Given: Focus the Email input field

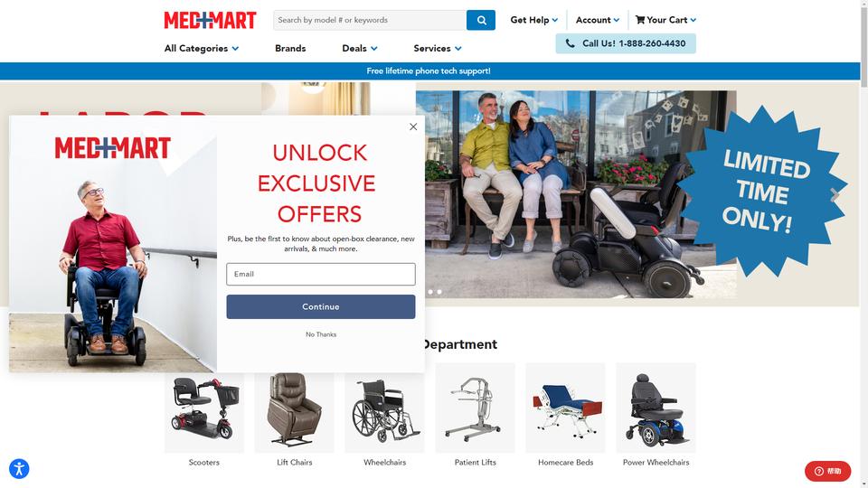Looking at the screenshot, I should pyautogui.click(x=320, y=275).
